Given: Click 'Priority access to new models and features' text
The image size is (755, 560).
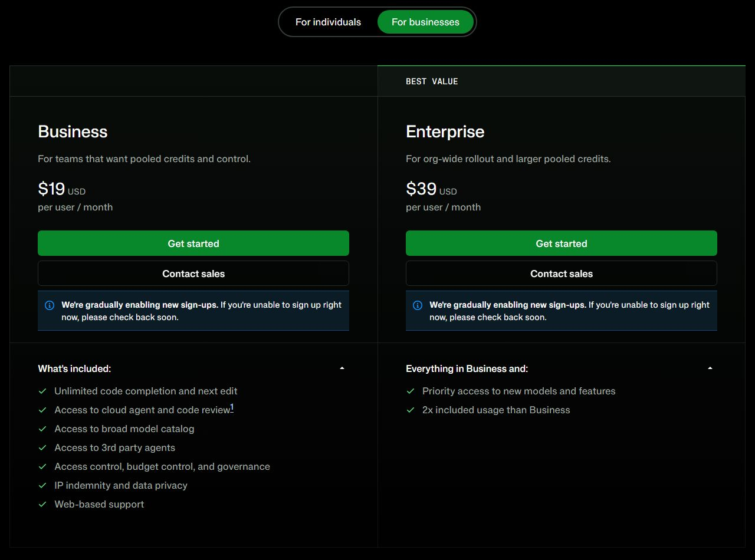Looking at the screenshot, I should point(519,391).
